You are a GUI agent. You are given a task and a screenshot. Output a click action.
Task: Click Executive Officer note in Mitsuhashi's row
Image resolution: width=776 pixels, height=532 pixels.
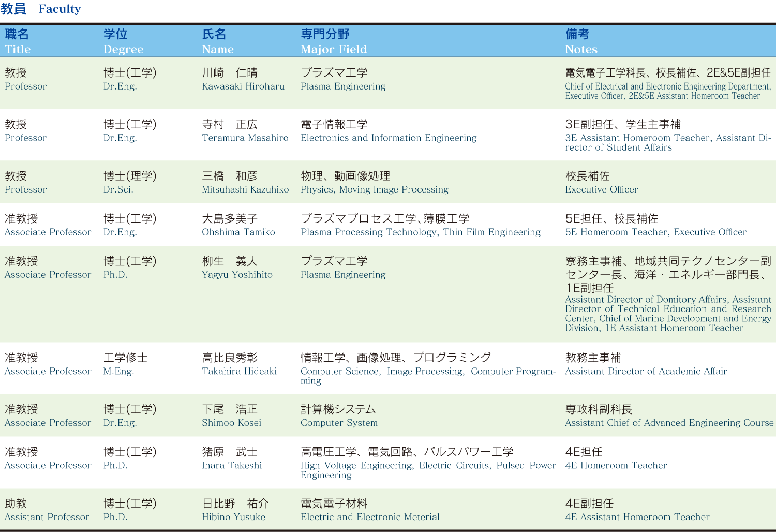tap(601, 190)
